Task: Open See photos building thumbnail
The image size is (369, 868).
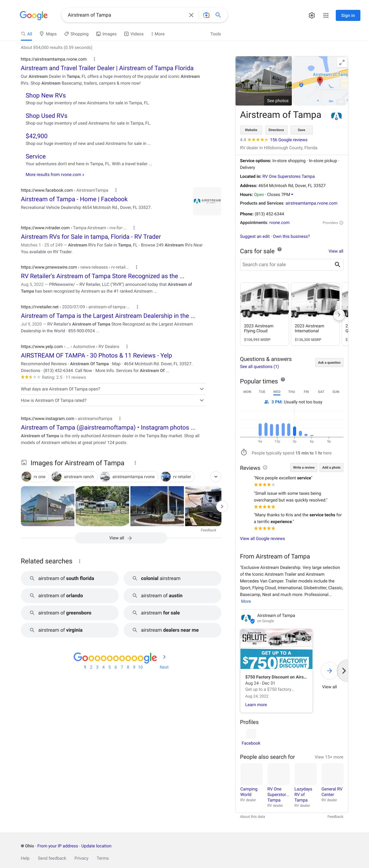Action: point(264,81)
